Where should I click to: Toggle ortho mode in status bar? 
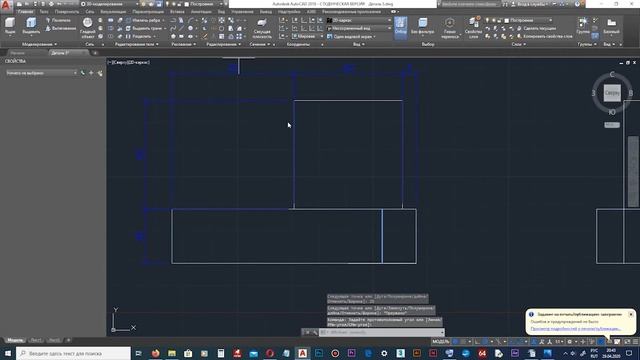click(477, 342)
